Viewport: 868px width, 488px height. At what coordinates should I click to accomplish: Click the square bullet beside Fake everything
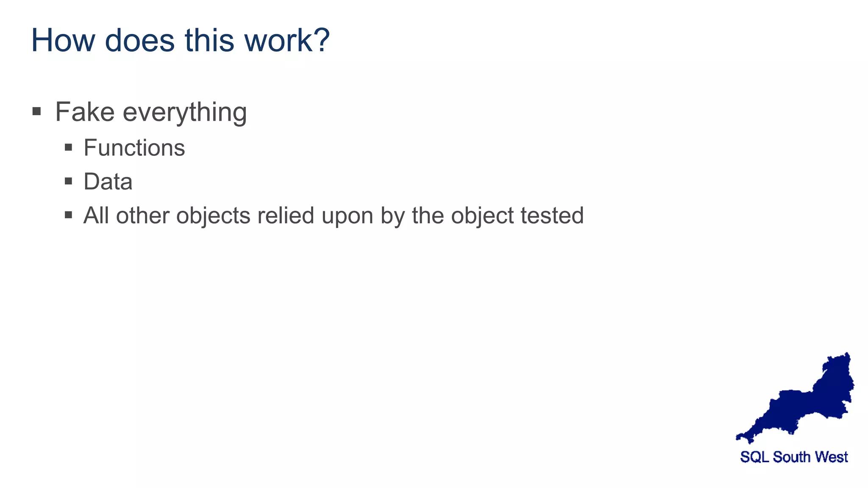(36, 112)
